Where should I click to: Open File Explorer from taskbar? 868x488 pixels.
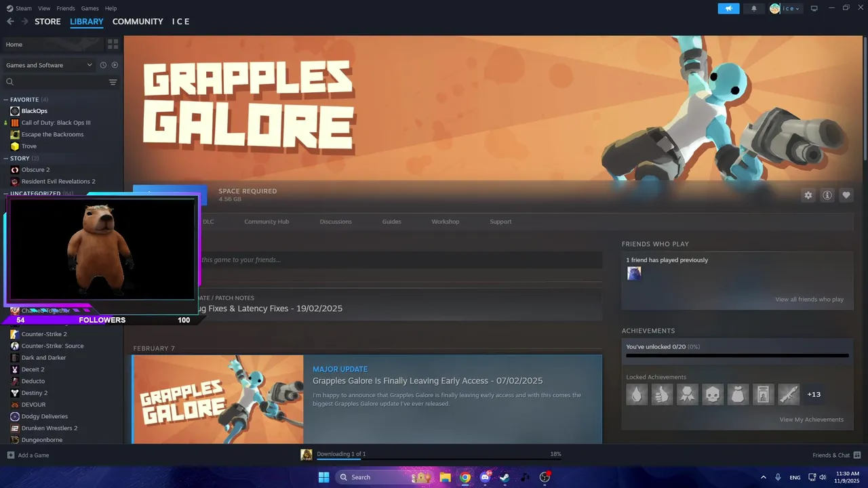tap(445, 477)
